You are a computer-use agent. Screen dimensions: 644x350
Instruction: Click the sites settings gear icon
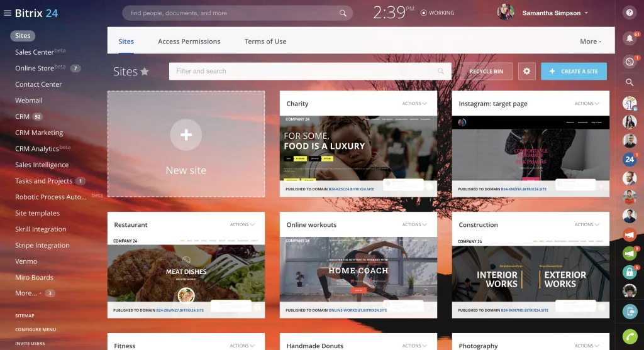(x=527, y=72)
